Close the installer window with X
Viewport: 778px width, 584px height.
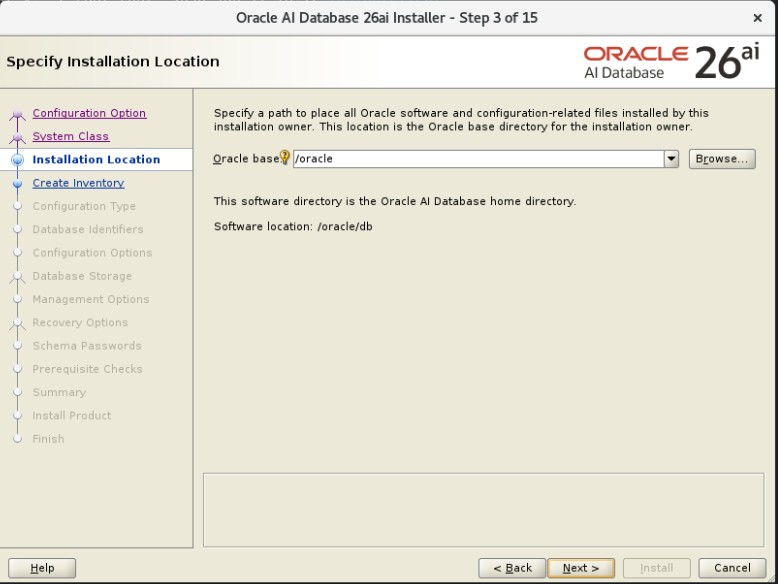coord(758,18)
